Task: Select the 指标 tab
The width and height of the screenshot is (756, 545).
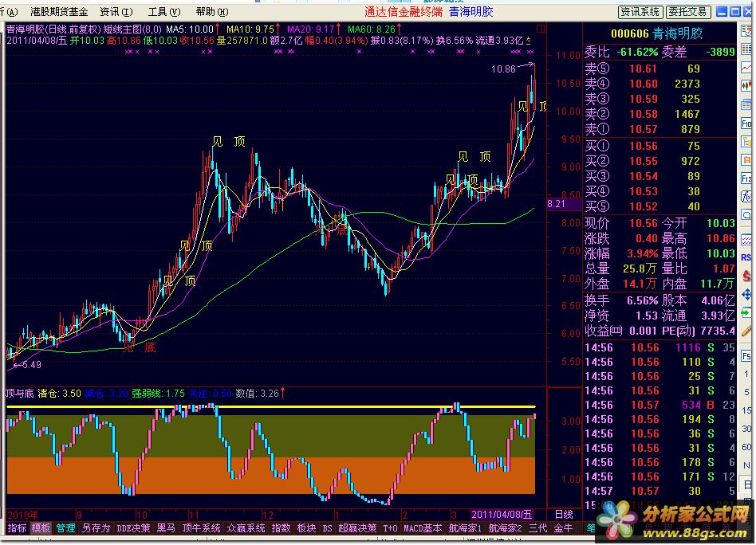Action: [18, 528]
